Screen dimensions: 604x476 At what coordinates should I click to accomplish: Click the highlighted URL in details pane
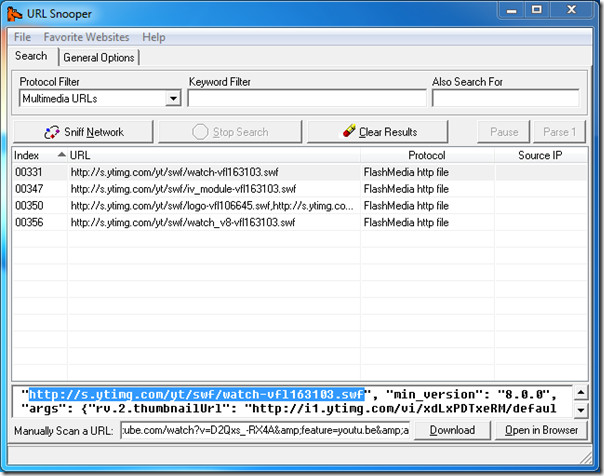[196, 394]
